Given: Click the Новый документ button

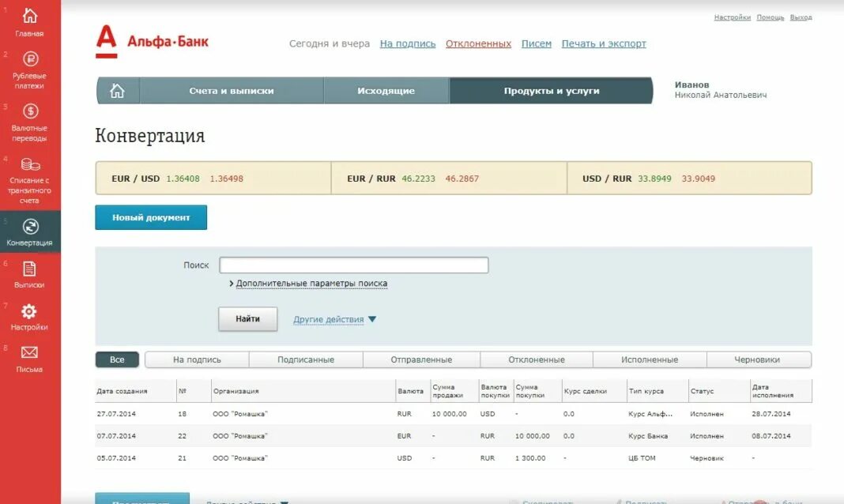Looking at the screenshot, I should pos(151,217).
